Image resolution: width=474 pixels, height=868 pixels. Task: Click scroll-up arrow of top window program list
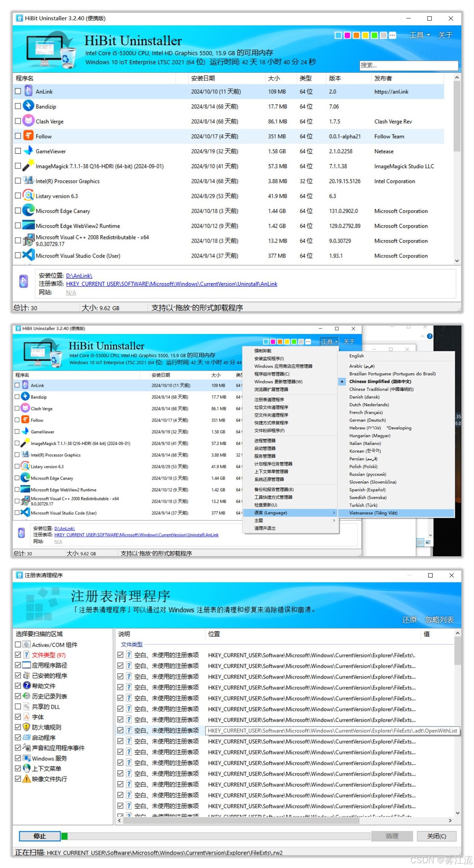tap(457, 77)
